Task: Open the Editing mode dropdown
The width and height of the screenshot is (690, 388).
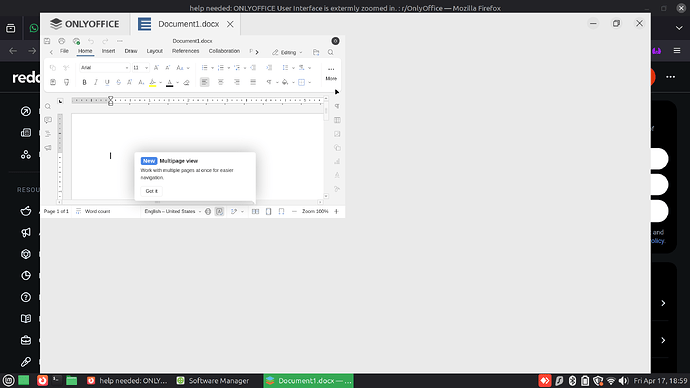Action: pyautogui.click(x=287, y=52)
